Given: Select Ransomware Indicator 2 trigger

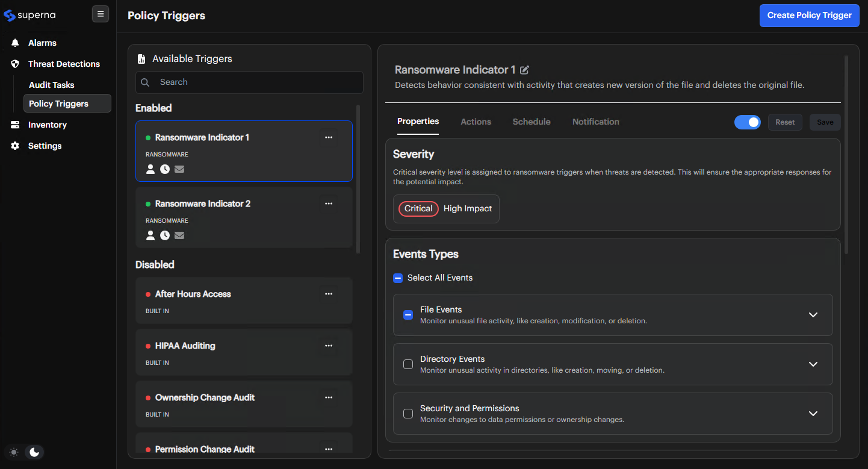Looking at the screenshot, I should pos(244,217).
